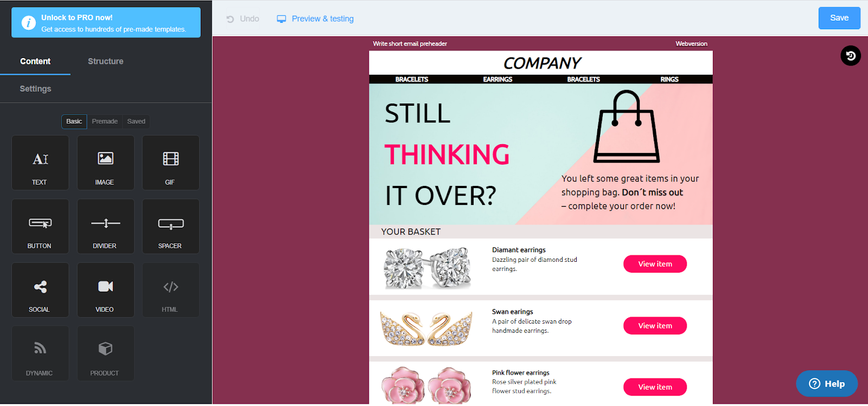868x406 pixels.
Task: Click the email preheader text field
Action: point(410,44)
